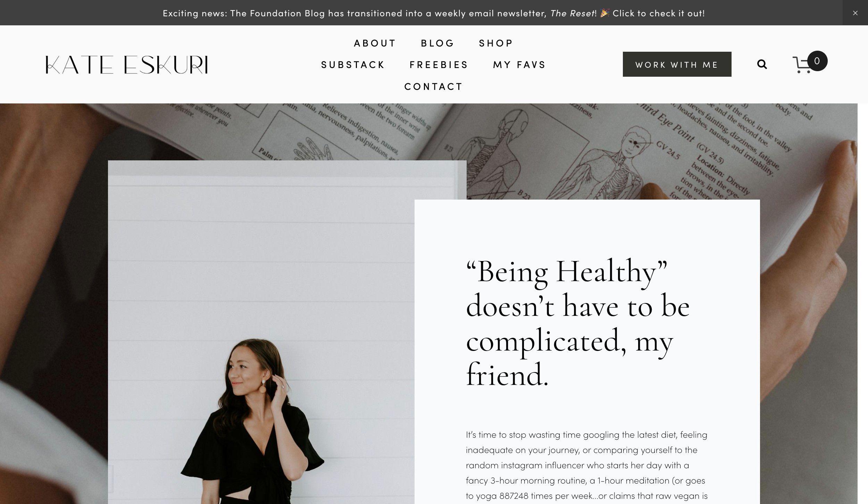Expand the FREEBIES navigation dropdown
Viewport: 868px width, 504px height.
click(439, 64)
